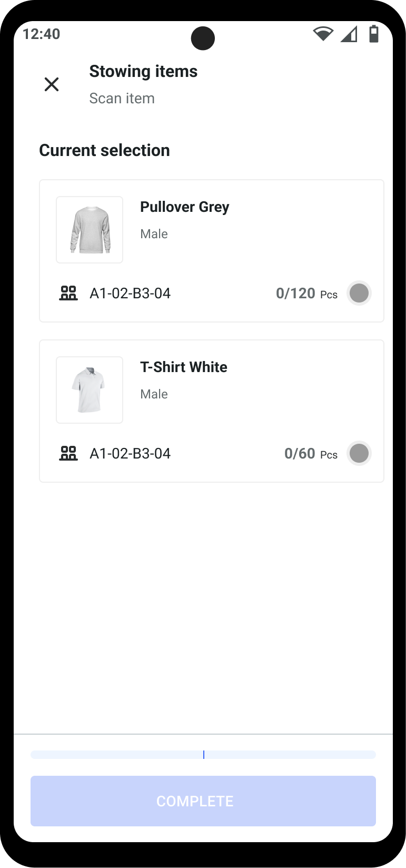The height and width of the screenshot is (868, 406).
Task: Click the T-Shirt White item title
Action: click(183, 367)
